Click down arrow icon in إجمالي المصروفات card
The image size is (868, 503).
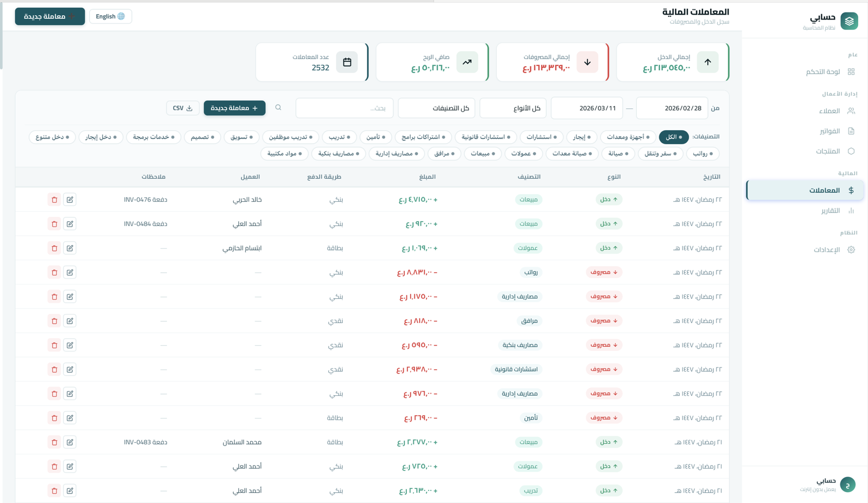tap(588, 62)
